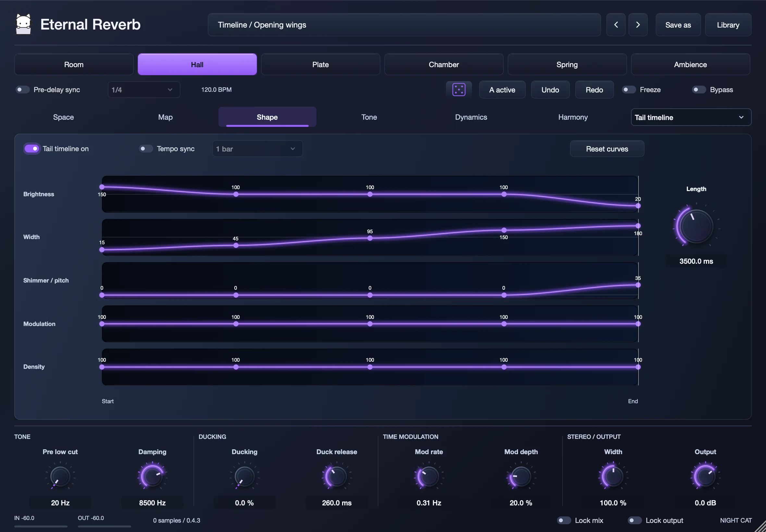Select the Room reverb type
The image size is (766, 532).
click(x=74, y=64)
